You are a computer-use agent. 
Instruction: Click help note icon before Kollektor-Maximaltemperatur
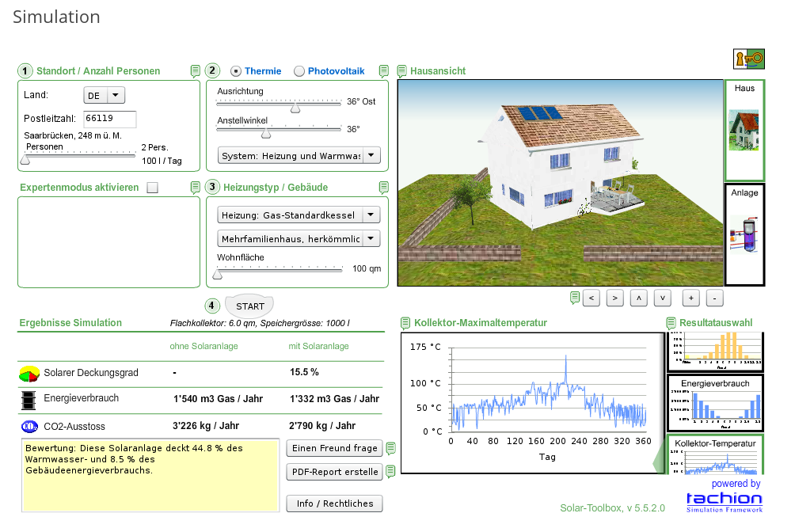[x=405, y=323]
